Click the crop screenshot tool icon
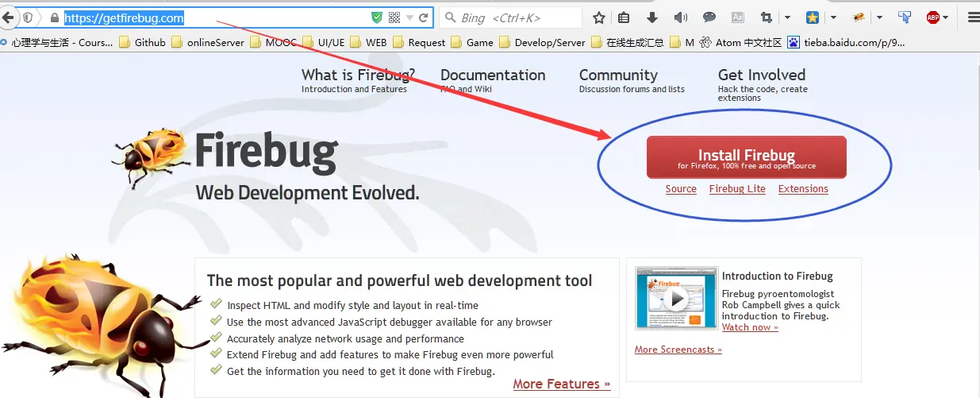The height and width of the screenshot is (398, 980). [x=767, y=17]
